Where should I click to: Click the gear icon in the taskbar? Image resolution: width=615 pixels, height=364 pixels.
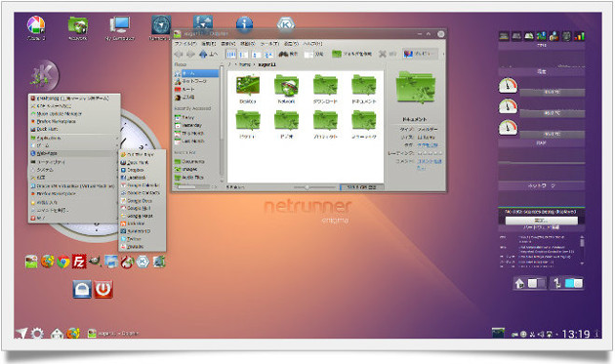[37, 334]
